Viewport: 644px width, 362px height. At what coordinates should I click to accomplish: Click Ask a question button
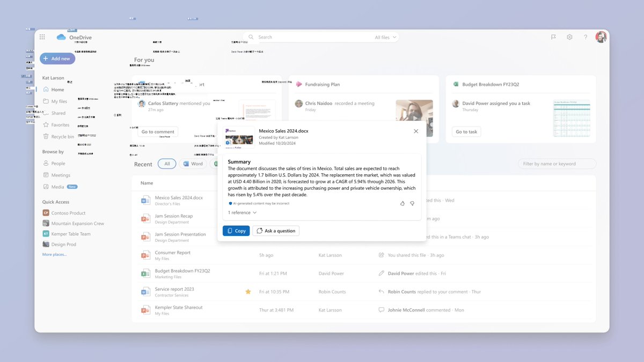[276, 231]
